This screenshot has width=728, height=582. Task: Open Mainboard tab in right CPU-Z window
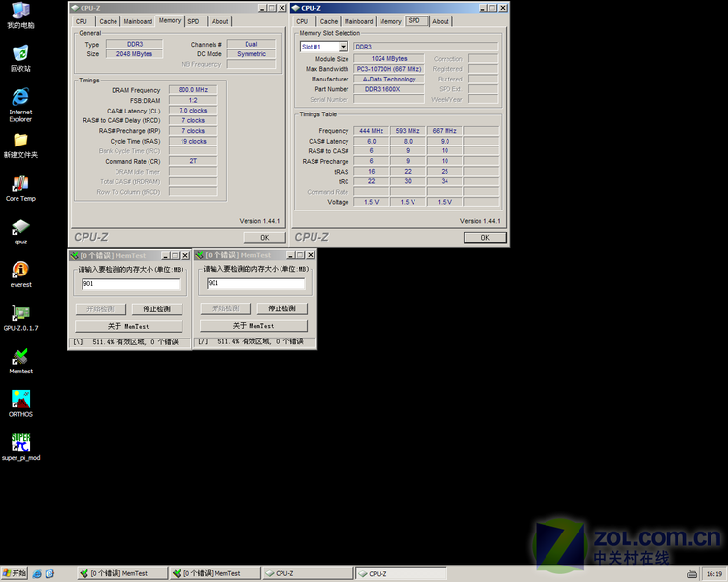(x=358, y=21)
